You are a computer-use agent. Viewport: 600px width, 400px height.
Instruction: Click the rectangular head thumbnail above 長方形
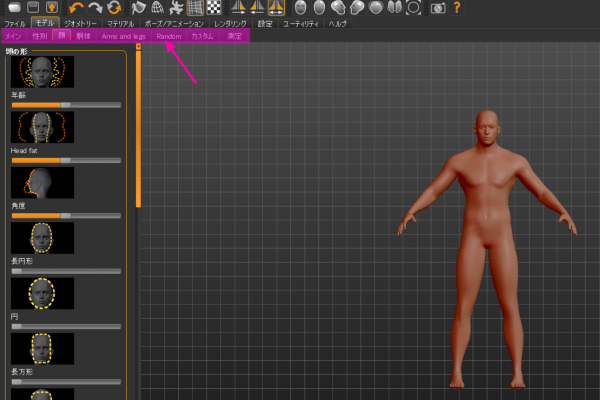pyautogui.click(x=42, y=349)
